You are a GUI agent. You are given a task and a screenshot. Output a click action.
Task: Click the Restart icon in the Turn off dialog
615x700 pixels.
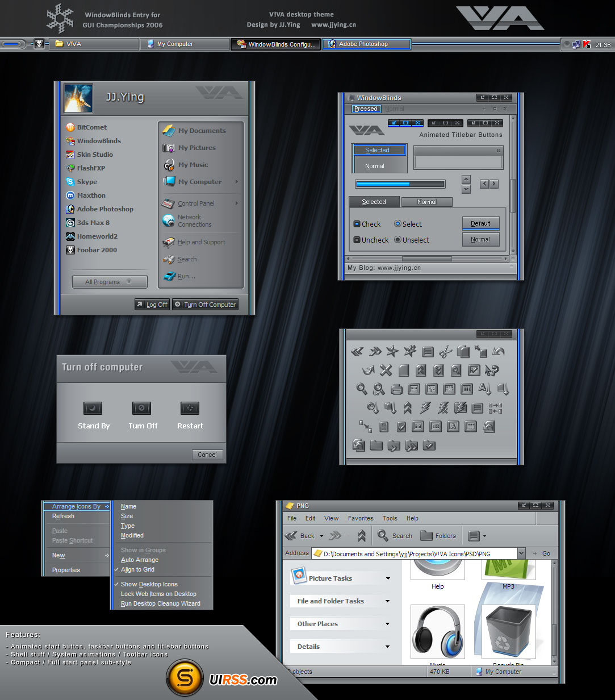190,408
